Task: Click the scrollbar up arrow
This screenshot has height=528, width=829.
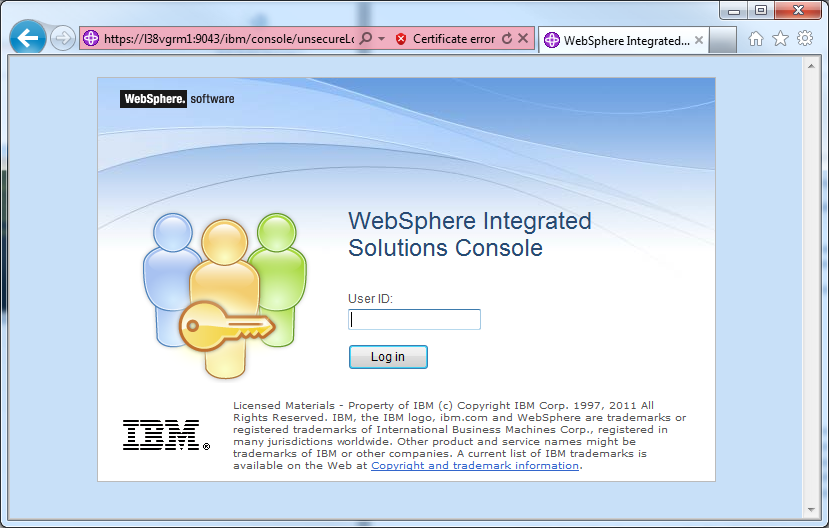Action: (811, 66)
